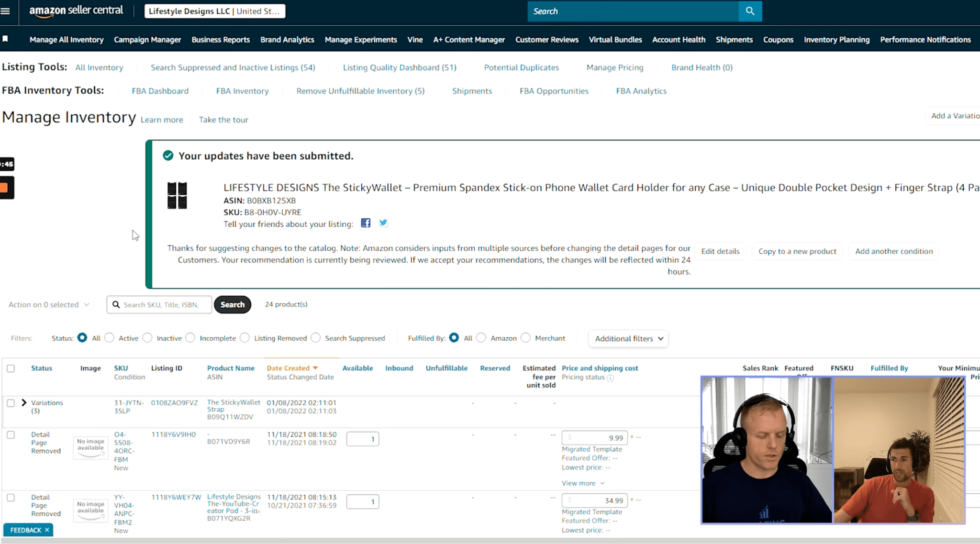
Task: Select Fulfilled By Merchant radio button
Action: (526, 337)
